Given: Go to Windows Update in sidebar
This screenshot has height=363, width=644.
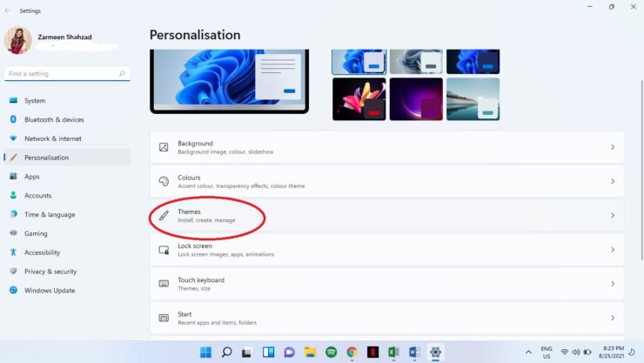Looking at the screenshot, I should click(50, 291).
